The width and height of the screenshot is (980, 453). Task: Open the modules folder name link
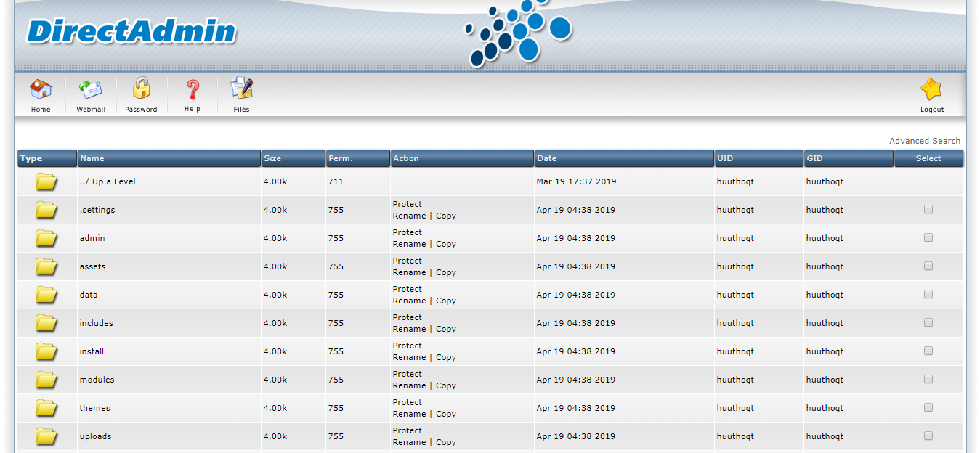click(x=97, y=380)
